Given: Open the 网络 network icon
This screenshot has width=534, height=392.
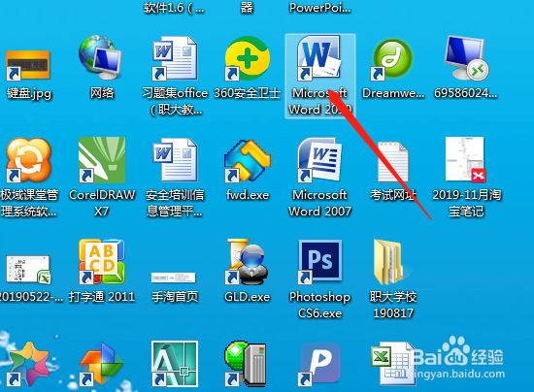Looking at the screenshot, I should (x=101, y=57).
